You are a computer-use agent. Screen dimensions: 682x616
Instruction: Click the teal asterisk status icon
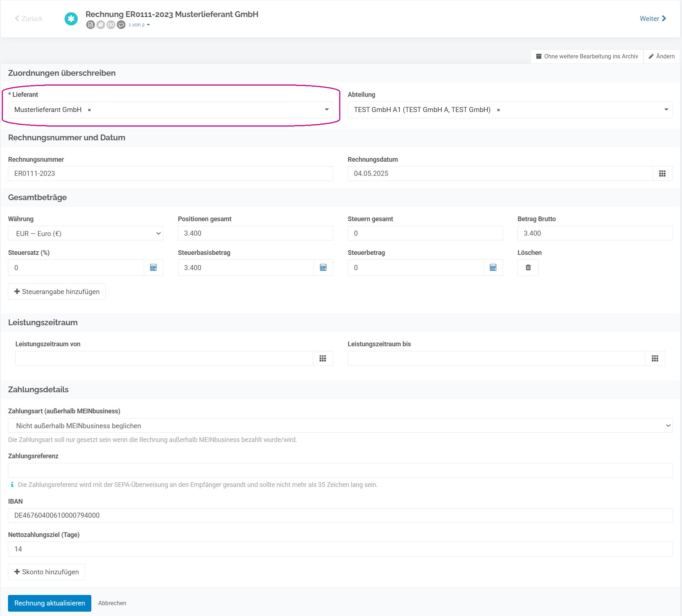point(71,19)
